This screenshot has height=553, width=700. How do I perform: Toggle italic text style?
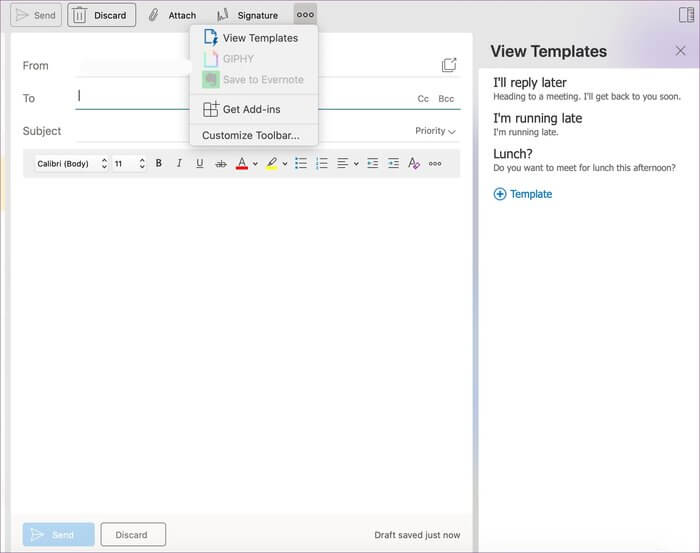[x=179, y=163]
